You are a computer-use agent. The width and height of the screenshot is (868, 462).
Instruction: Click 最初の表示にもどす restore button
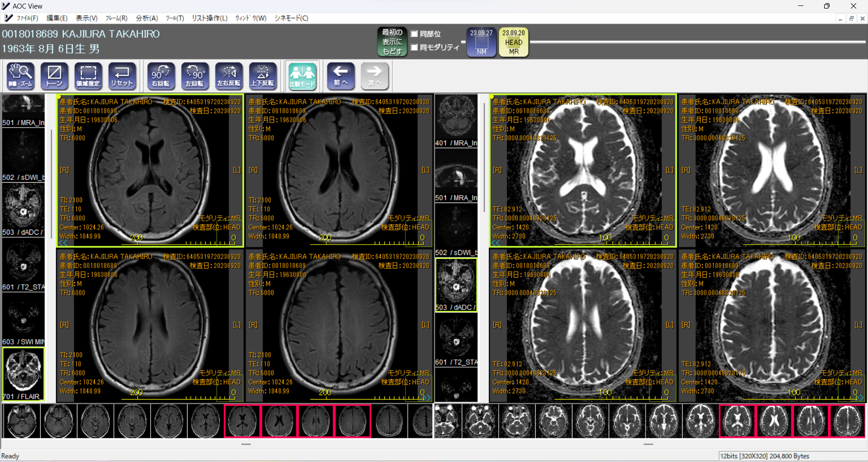pyautogui.click(x=392, y=42)
